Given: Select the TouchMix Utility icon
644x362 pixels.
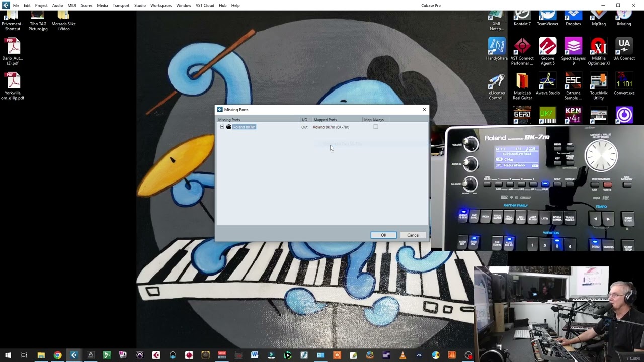Looking at the screenshot, I should [x=599, y=86].
